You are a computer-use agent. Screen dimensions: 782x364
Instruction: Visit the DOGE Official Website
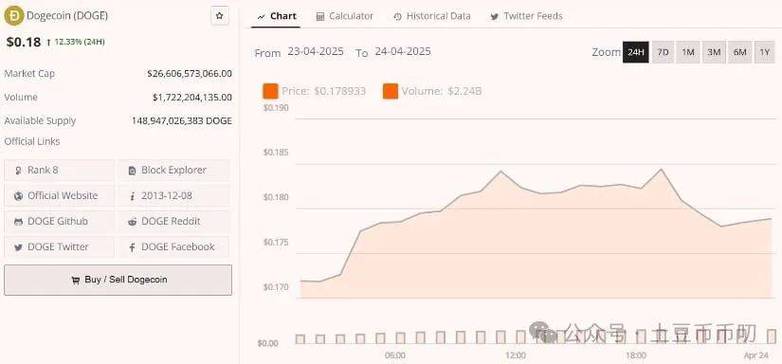(59, 195)
